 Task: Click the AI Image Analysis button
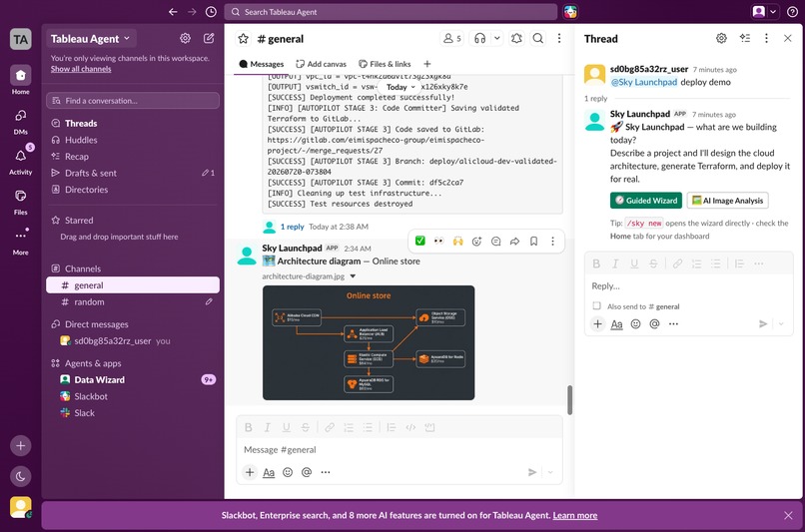coord(727,200)
